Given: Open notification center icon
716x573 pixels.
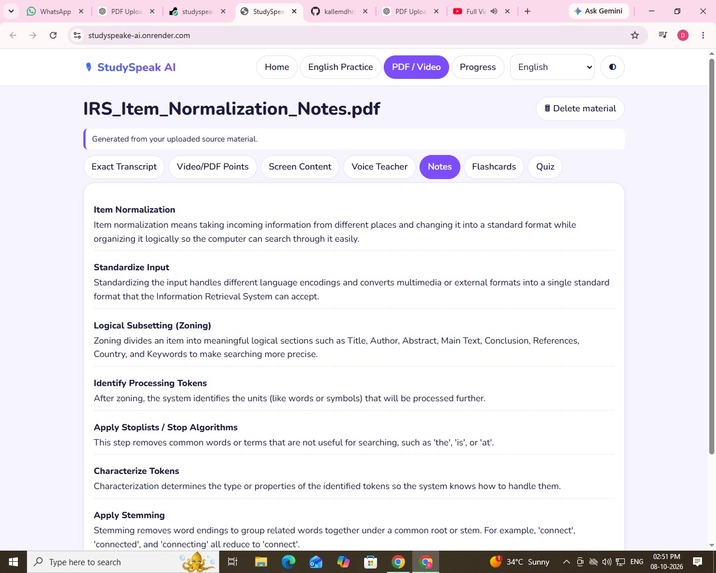Looking at the screenshot, I should (x=697, y=562).
